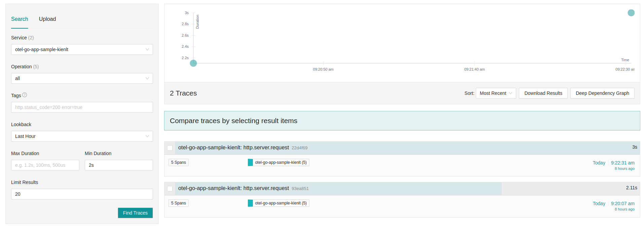Focus the Tags input field
This screenshot has height=226, width=644.
(x=82, y=107)
